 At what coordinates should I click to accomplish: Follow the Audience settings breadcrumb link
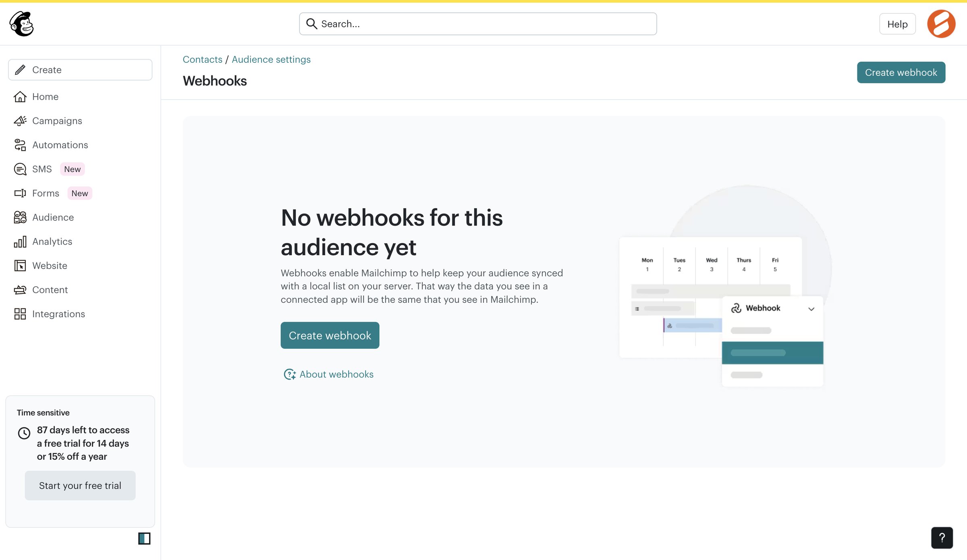click(271, 60)
